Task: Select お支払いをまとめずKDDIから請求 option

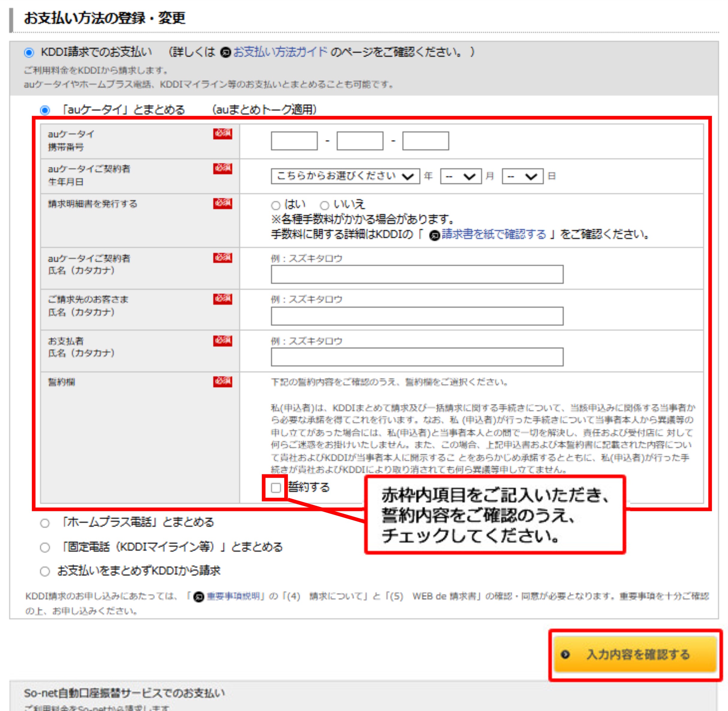Action: tap(45, 571)
